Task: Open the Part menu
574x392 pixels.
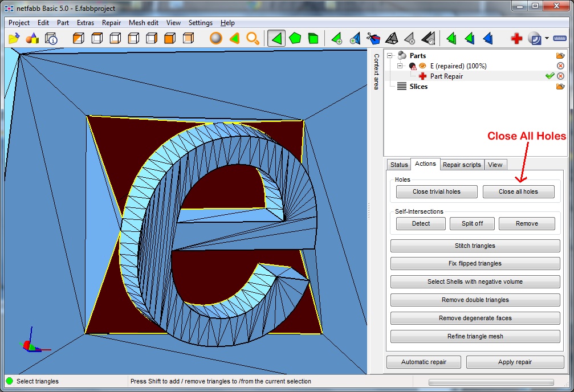Action: 63,23
